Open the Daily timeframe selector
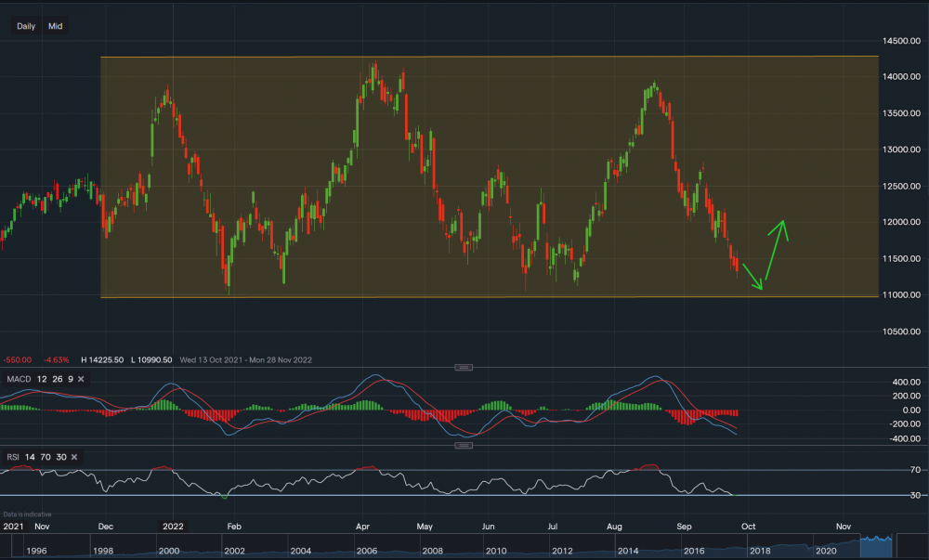The height and width of the screenshot is (560, 929). [x=26, y=26]
